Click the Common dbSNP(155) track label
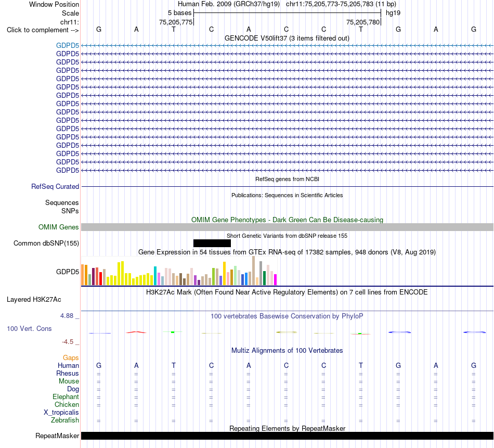This screenshot has width=494, height=448. pos(46,244)
